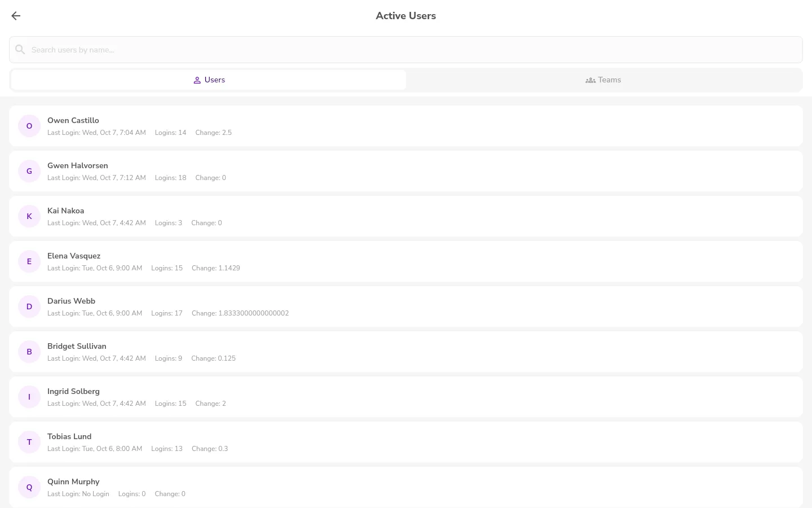Click the 'Active Users' page title
This screenshot has height=508, width=812.
(x=406, y=16)
